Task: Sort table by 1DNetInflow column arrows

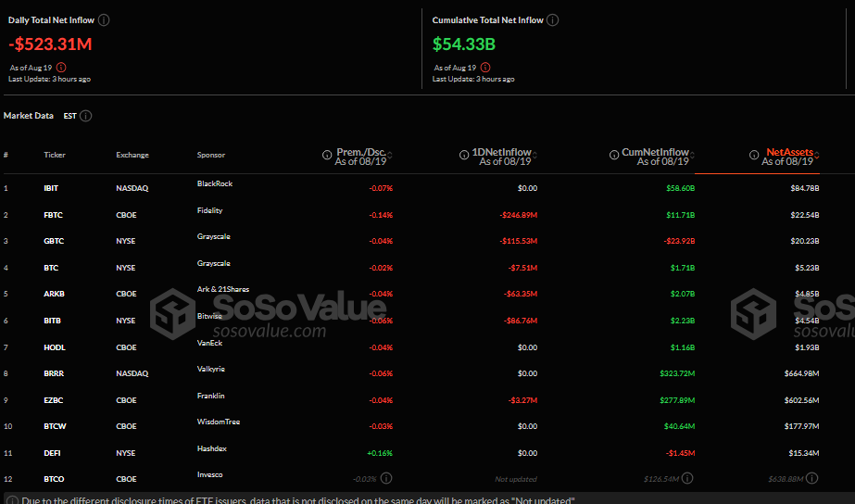Action: (534, 156)
